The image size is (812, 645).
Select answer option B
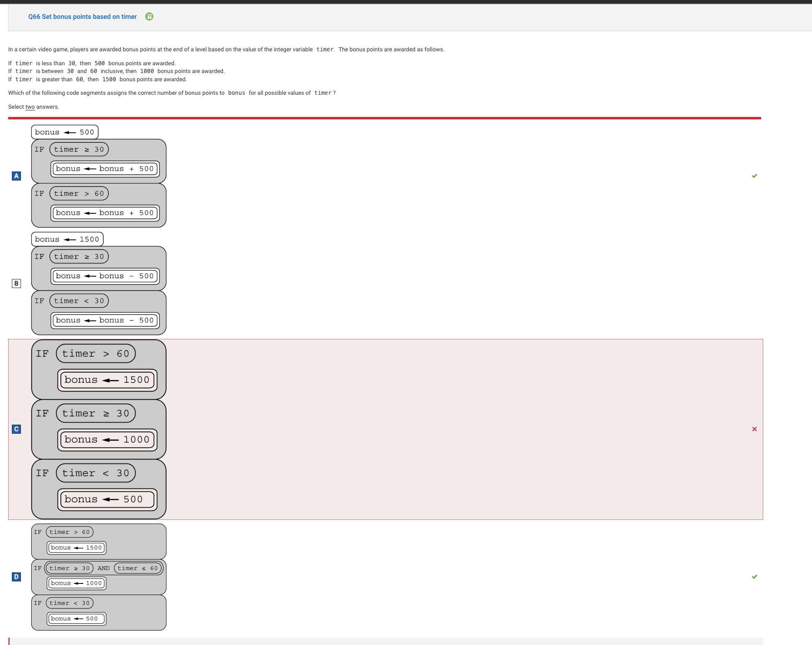click(16, 283)
